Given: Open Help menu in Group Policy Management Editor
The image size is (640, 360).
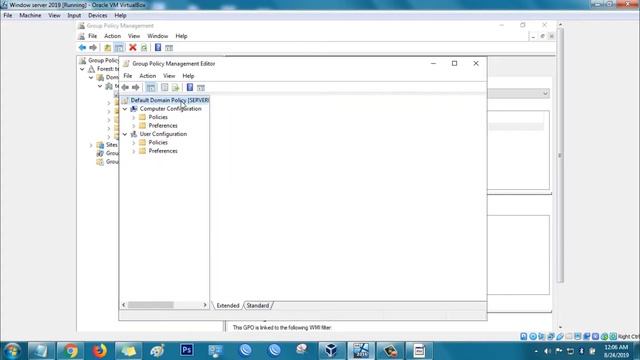Looking at the screenshot, I should (188, 76).
